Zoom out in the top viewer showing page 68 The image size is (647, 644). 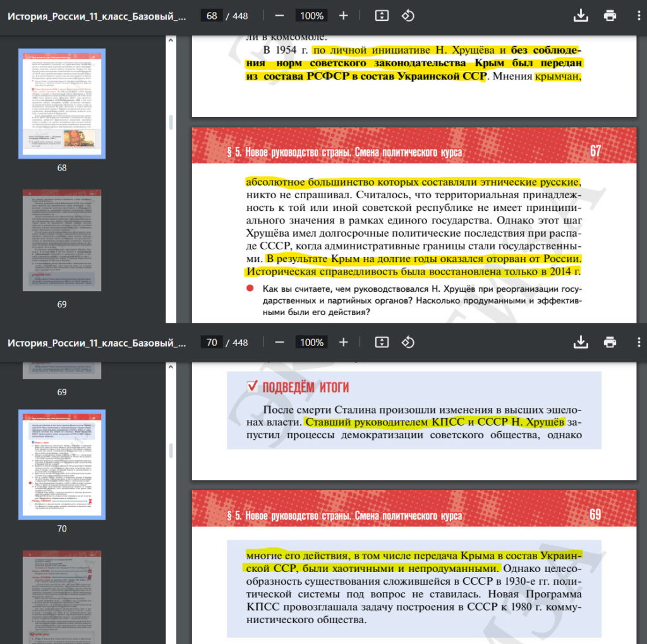point(279,16)
